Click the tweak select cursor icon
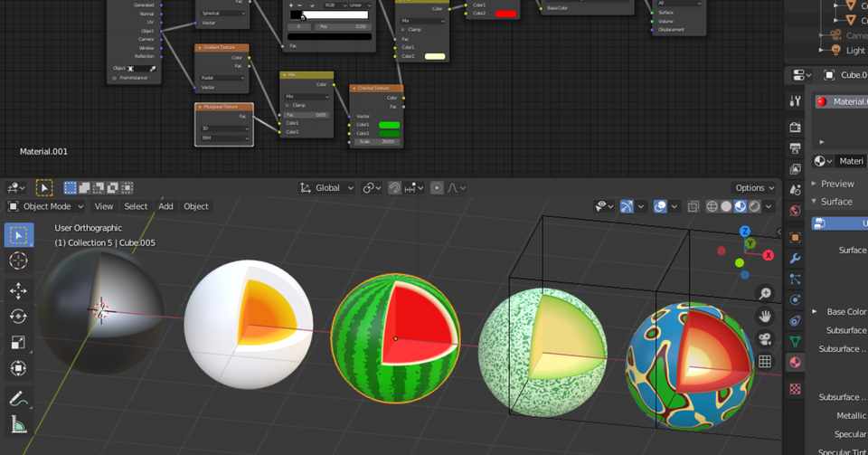Screen dimensions: 868x455 click(44, 188)
